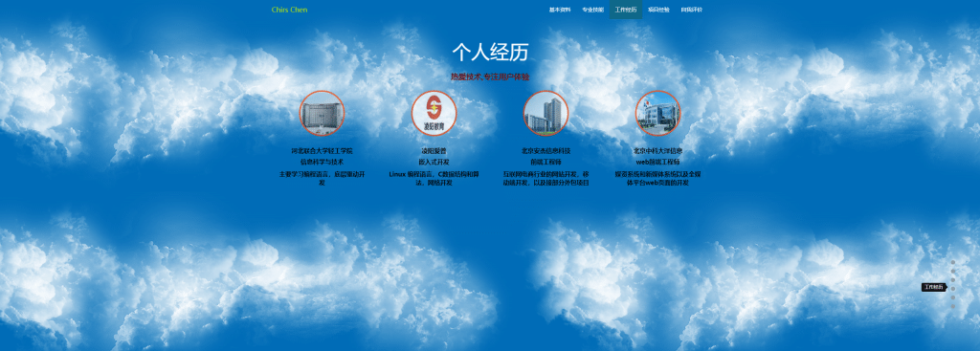Click the 嵌入式开发 subtitle text
This screenshot has height=351, width=980.
(x=434, y=162)
